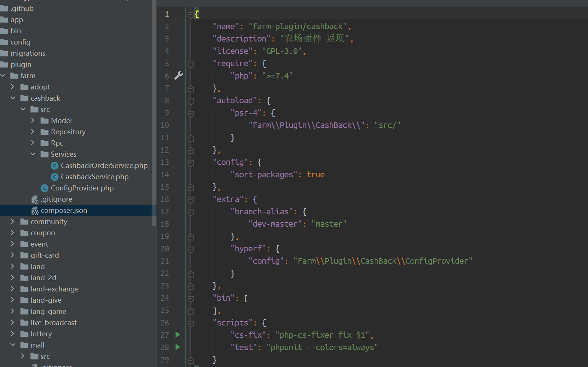
Task: Fold the branch-alias block at line 17
Action: click(191, 212)
